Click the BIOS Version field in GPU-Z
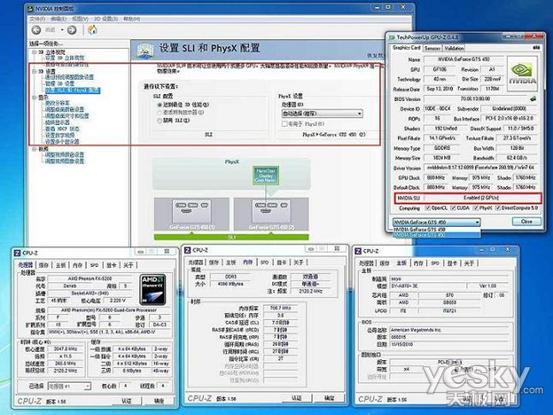The height and width of the screenshot is (415, 553). 475,99
